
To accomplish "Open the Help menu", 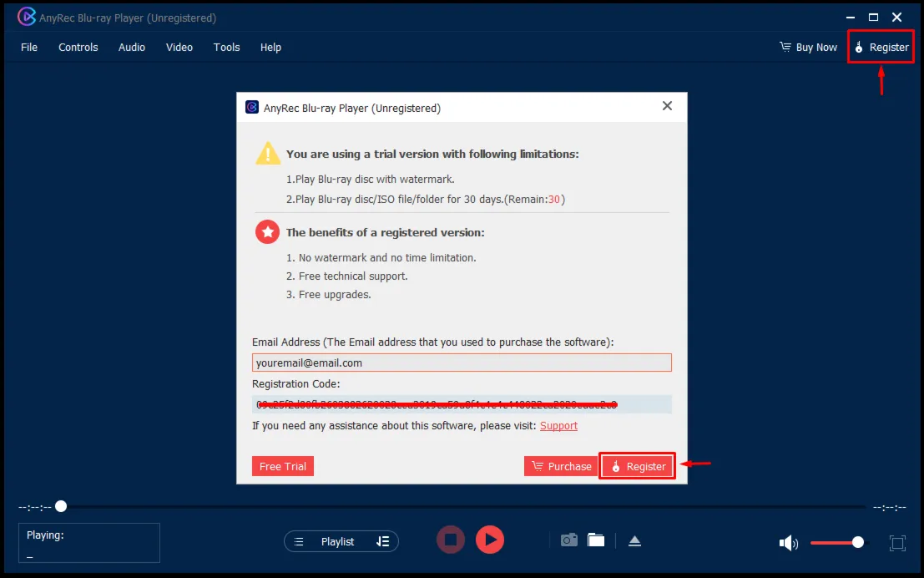I will pyautogui.click(x=270, y=47).
